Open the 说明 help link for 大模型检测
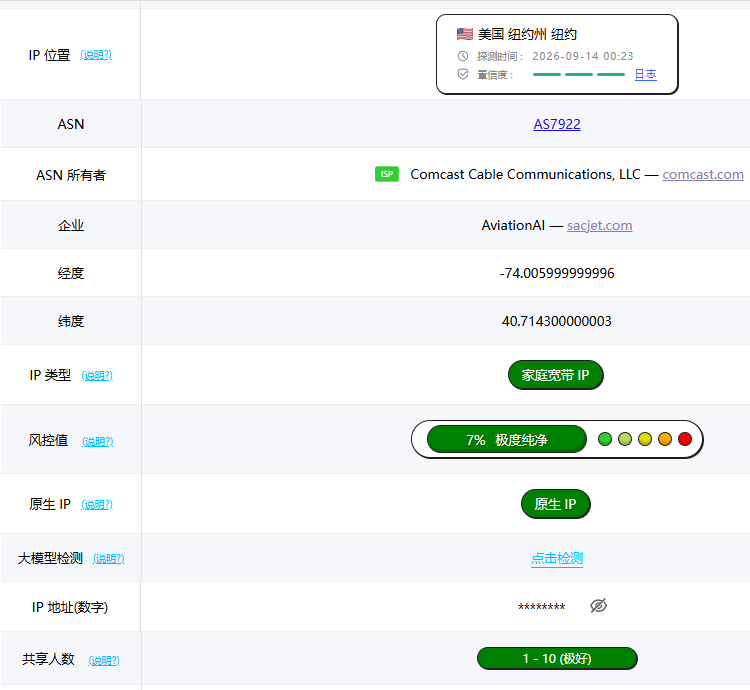The image size is (750, 690). pos(109,559)
